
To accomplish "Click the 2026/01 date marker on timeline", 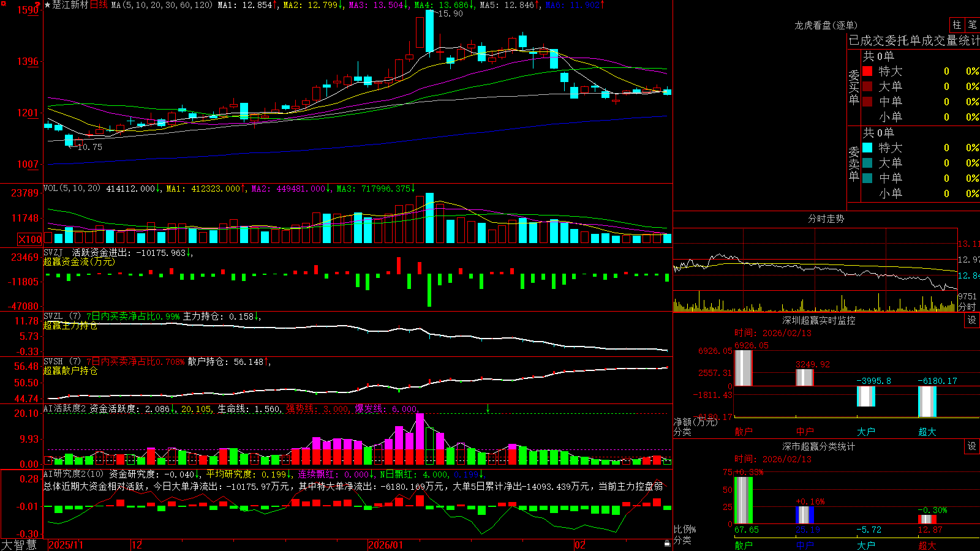I will tap(385, 545).
